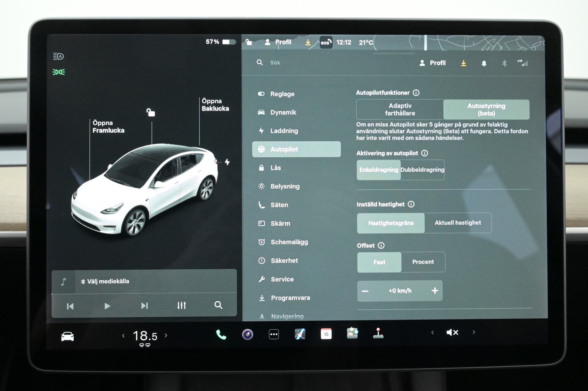Open media equalizer settings icon
The width and height of the screenshot is (588, 391).
pyautogui.click(x=182, y=305)
